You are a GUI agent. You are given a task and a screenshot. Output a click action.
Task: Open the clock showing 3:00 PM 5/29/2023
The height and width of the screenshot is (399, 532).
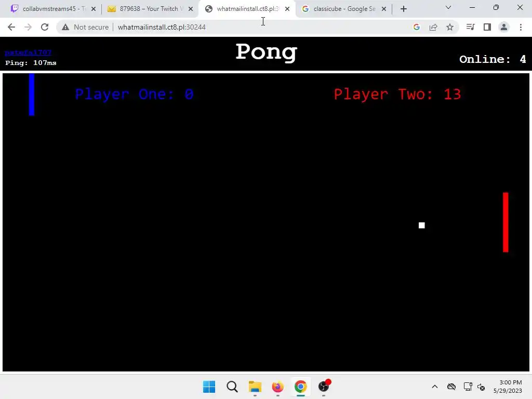508,387
